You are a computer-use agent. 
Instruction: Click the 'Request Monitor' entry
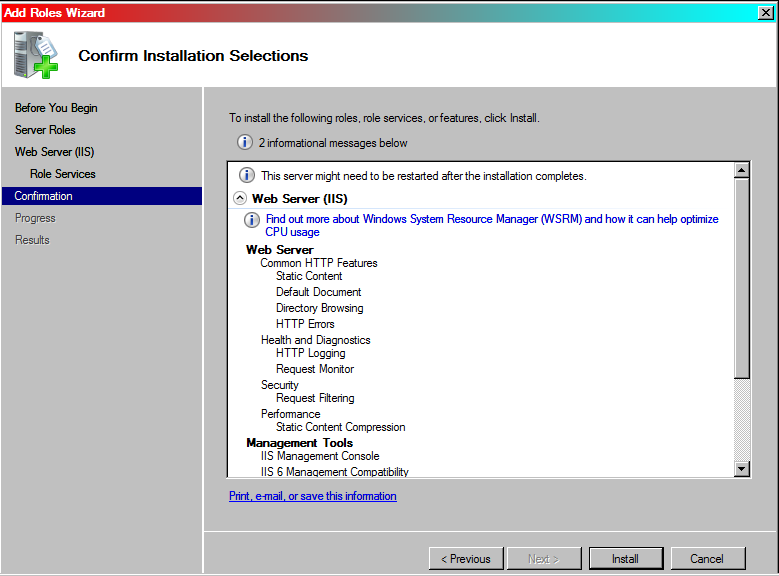[x=315, y=369]
